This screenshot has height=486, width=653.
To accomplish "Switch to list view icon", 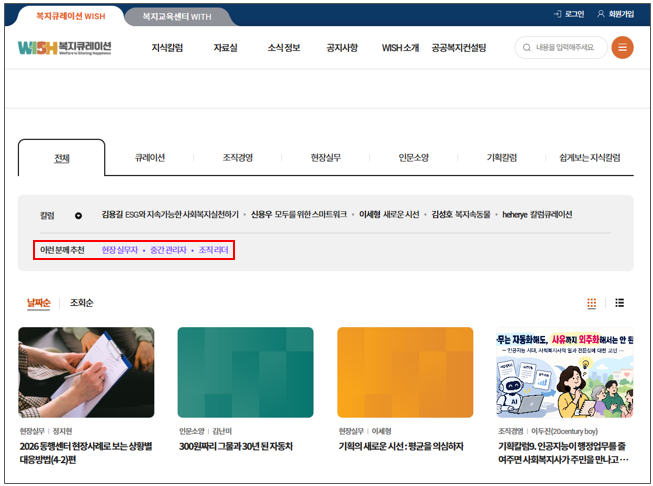I will pyautogui.click(x=619, y=303).
